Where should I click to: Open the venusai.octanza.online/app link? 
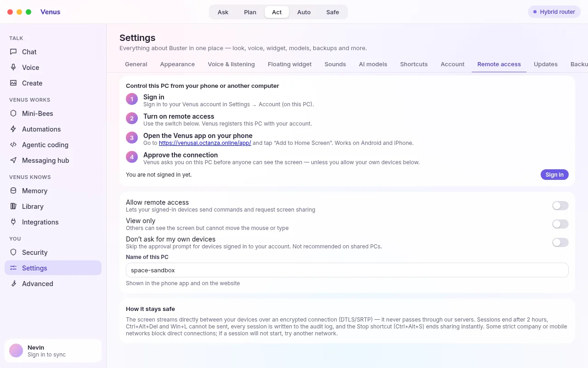205,143
